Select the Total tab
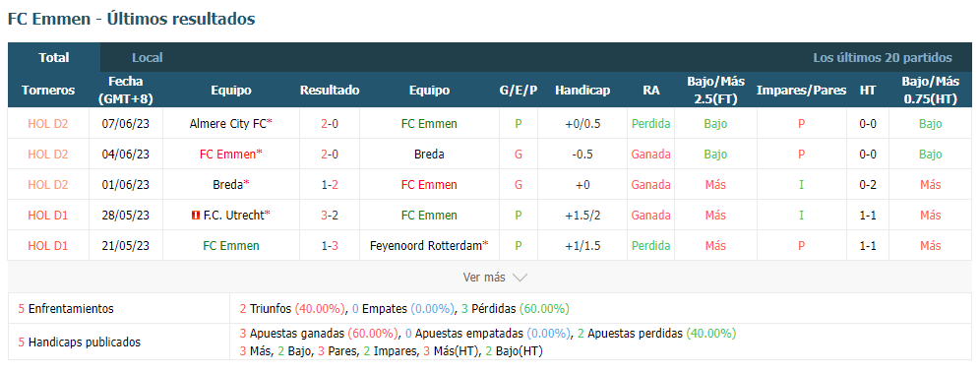Screen dimensions: 980x373 click(x=54, y=57)
